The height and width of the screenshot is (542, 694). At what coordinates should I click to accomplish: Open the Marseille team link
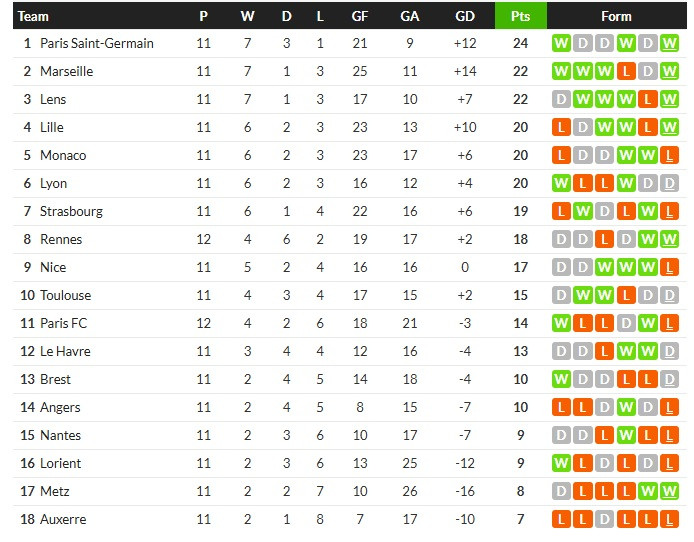66,72
